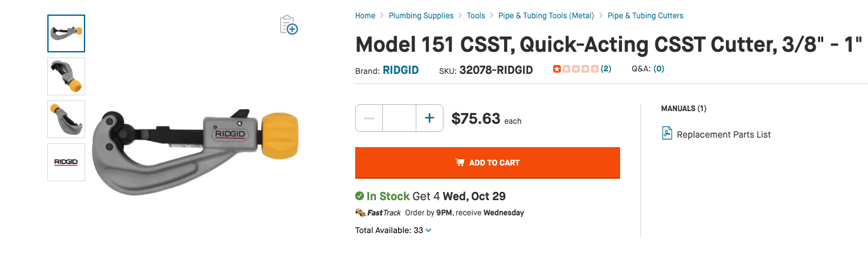868x257 pixels.
Task: Click the green In Stock checkmark icon
Action: tap(360, 196)
